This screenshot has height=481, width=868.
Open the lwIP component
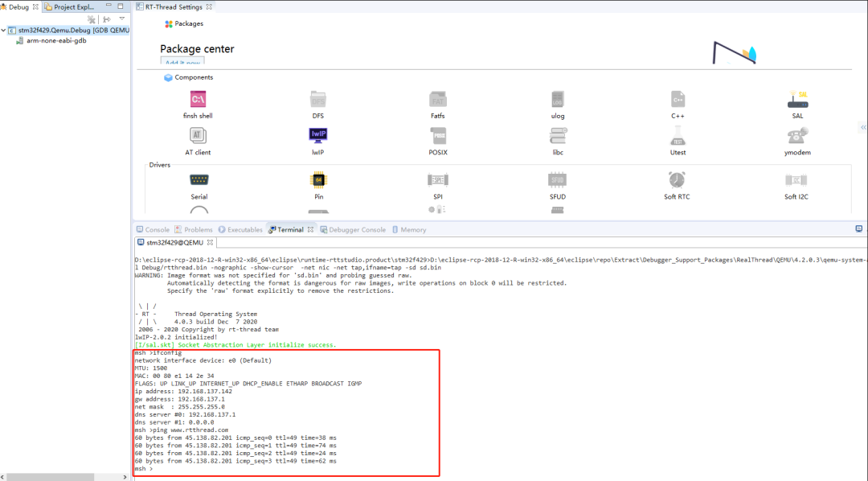click(x=317, y=136)
